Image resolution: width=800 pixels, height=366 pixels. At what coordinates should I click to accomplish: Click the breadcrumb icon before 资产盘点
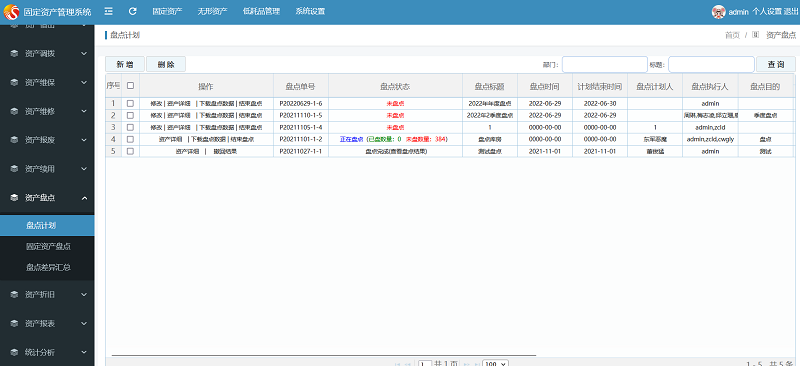click(756, 35)
